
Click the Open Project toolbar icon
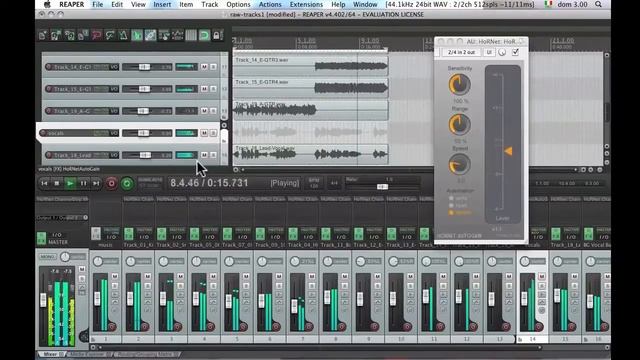(56, 36)
